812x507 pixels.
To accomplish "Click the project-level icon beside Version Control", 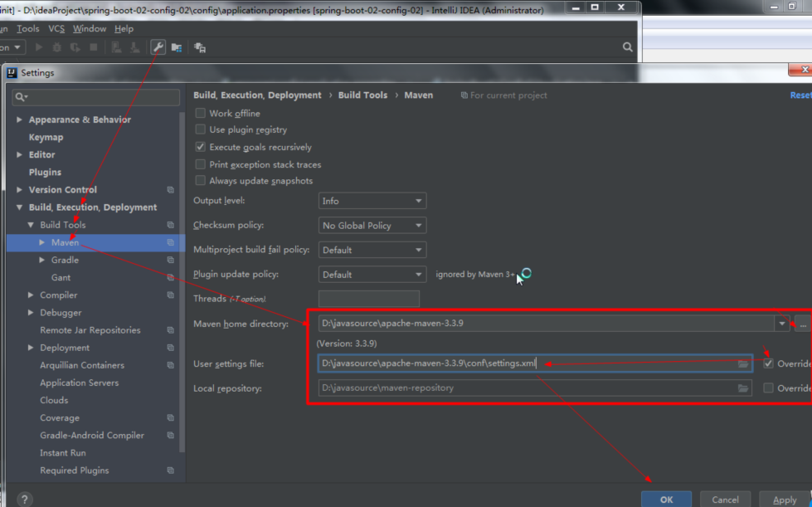I will [170, 190].
